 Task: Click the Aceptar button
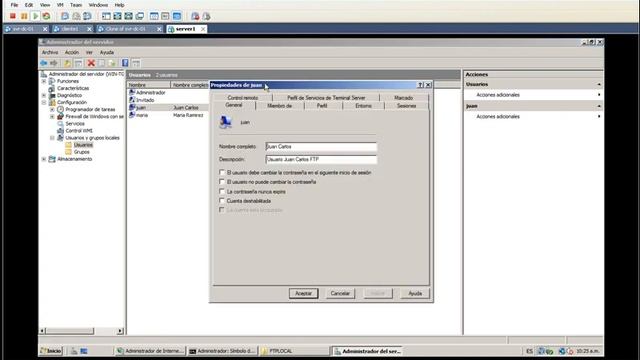(x=303, y=293)
